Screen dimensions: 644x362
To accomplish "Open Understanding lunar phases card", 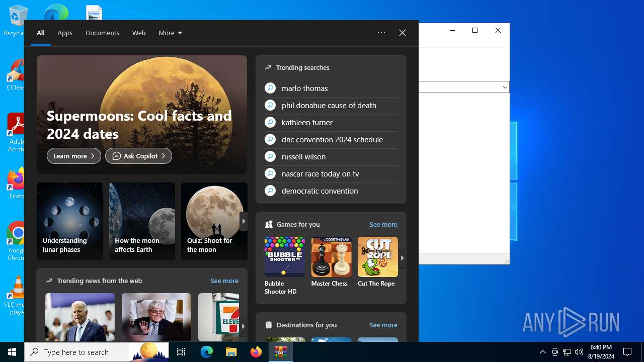I will (70, 221).
